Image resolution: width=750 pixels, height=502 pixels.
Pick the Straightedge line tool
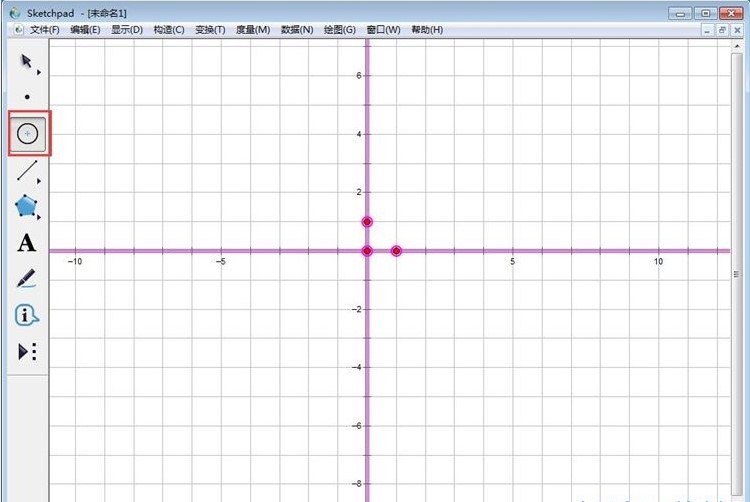(27, 171)
